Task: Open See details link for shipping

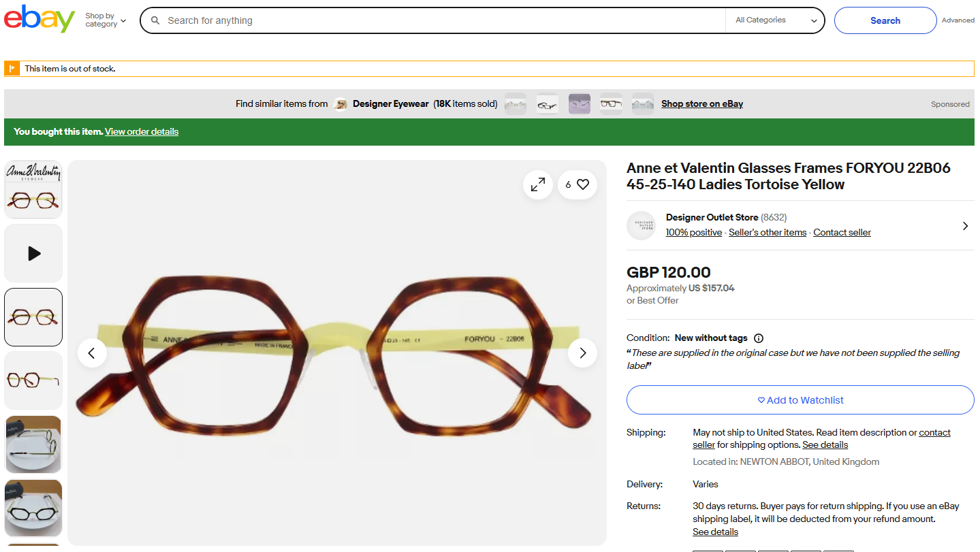Action: tap(825, 445)
